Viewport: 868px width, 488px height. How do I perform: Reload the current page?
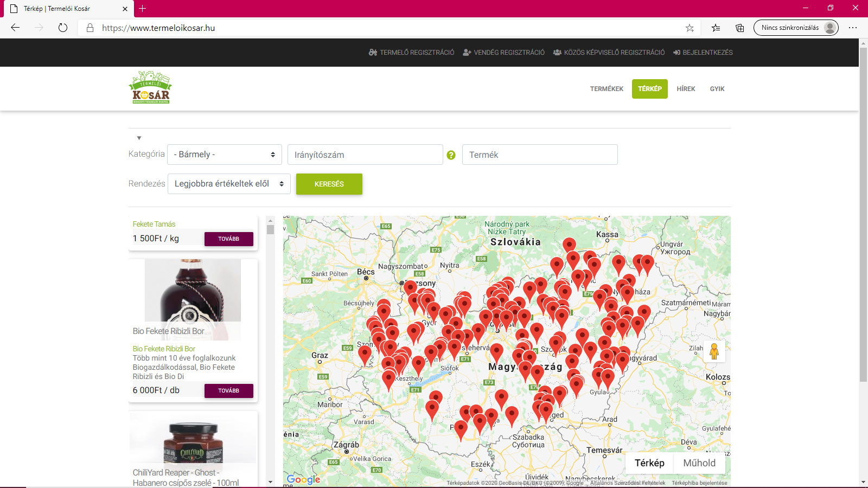[63, 28]
